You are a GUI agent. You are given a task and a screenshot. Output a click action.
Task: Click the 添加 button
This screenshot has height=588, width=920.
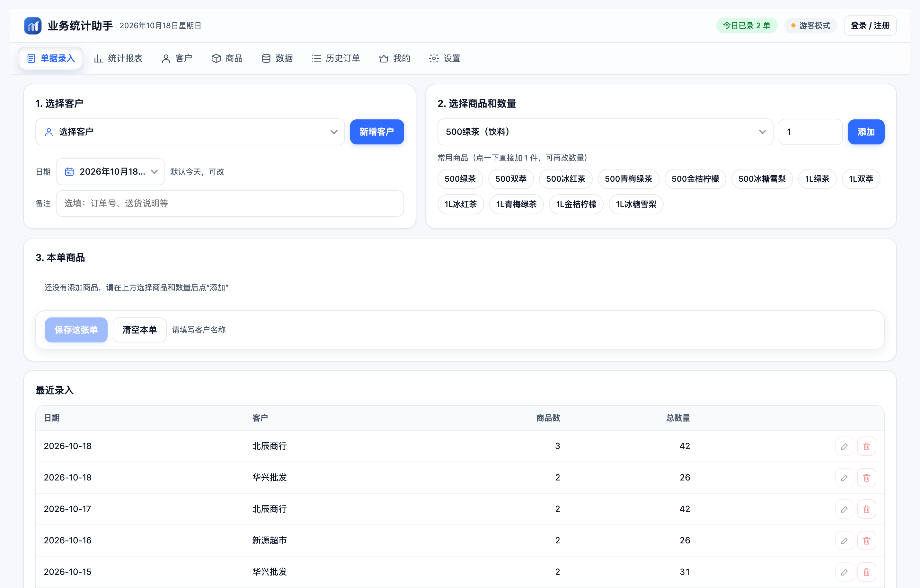pos(866,132)
